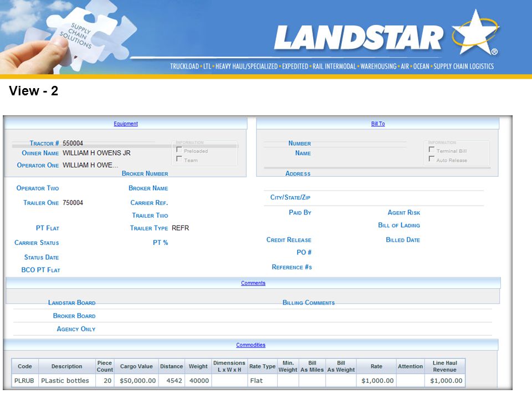Click the Bill of Lading label
Viewport: 532px width, 399px height.
[x=399, y=226]
